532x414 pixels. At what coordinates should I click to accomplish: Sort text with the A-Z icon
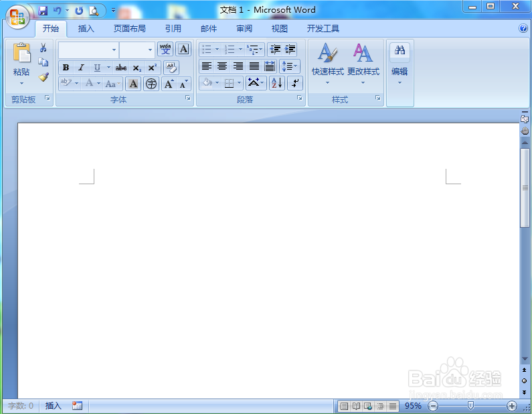pyautogui.click(x=277, y=83)
